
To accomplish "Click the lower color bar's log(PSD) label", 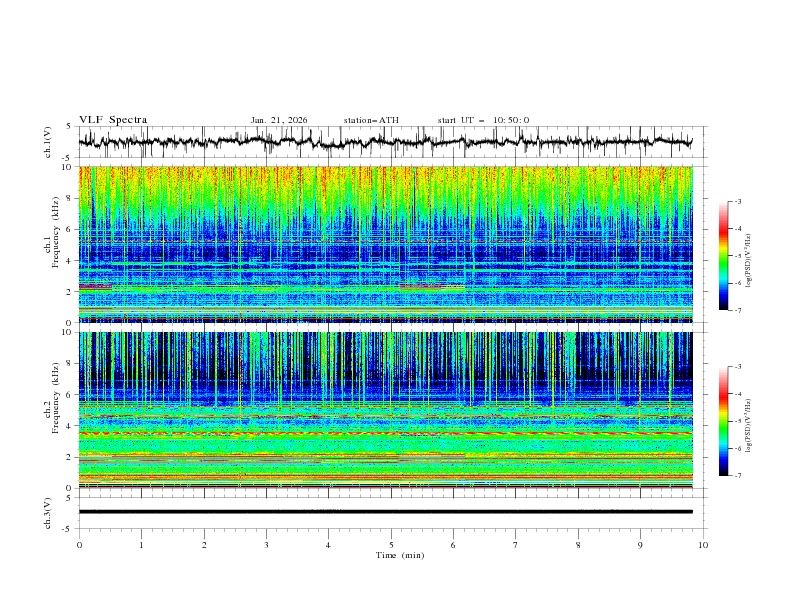I will [x=749, y=426].
